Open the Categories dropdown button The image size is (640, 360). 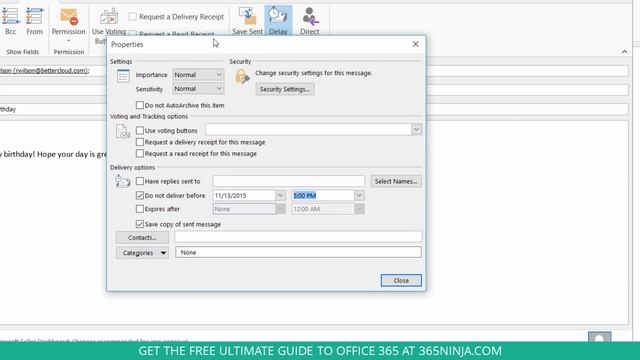pyautogui.click(x=142, y=253)
